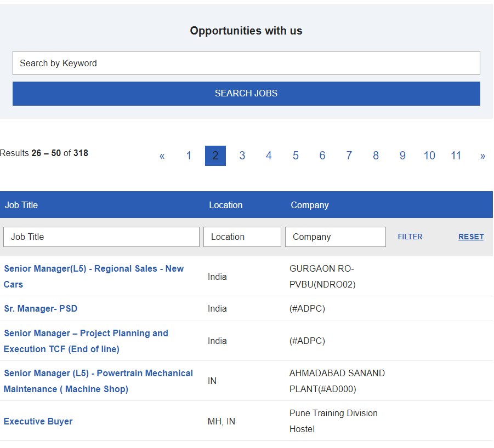
Task: Click the Job Title filter field
Action: (101, 237)
